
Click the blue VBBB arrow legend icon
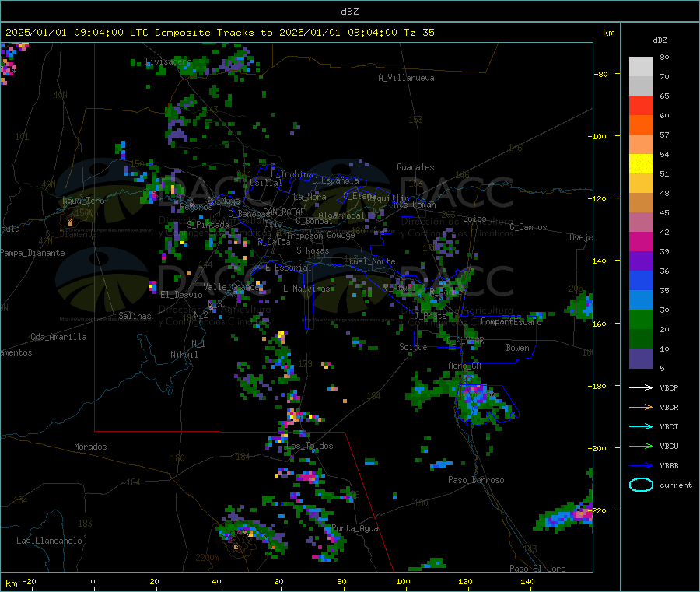(641, 466)
